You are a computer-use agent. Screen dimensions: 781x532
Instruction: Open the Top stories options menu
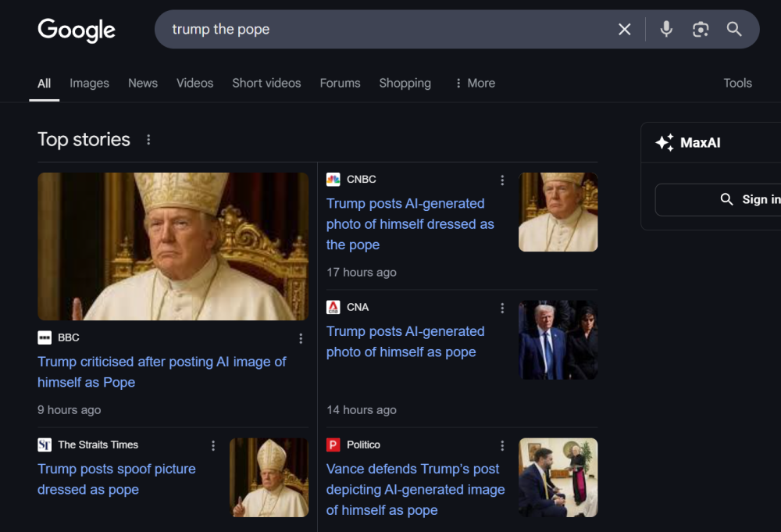pos(148,139)
